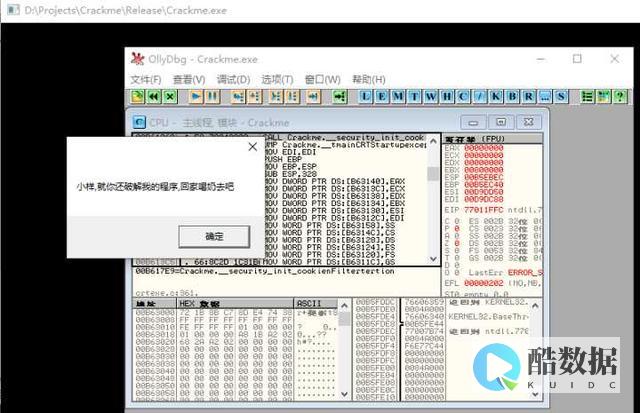This screenshot has height=413, width=640.
Task: Select stack entry KERNEL32.BaseThr
Action: [488, 317]
